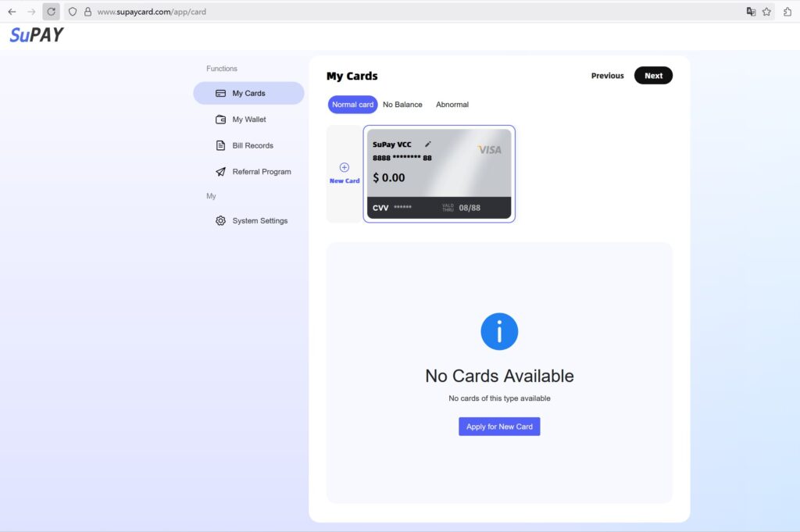Image resolution: width=800 pixels, height=532 pixels.
Task: Open Referral Program with the paper-plane icon
Action: (x=221, y=171)
